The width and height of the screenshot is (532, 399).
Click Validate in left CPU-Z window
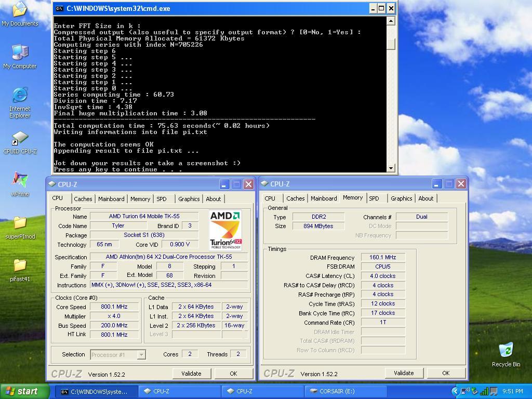(x=191, y=373)
